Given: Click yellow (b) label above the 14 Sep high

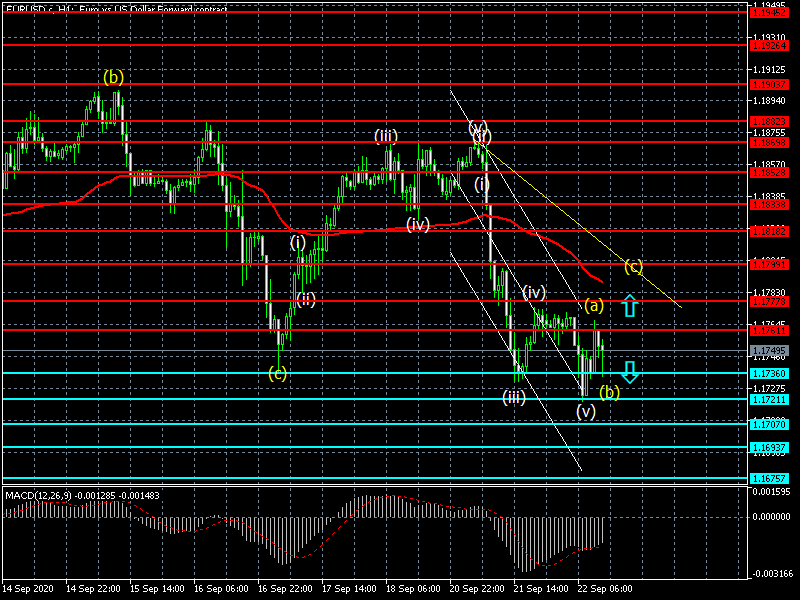Looking at the screenshot, I should click(x=113, y=77).
